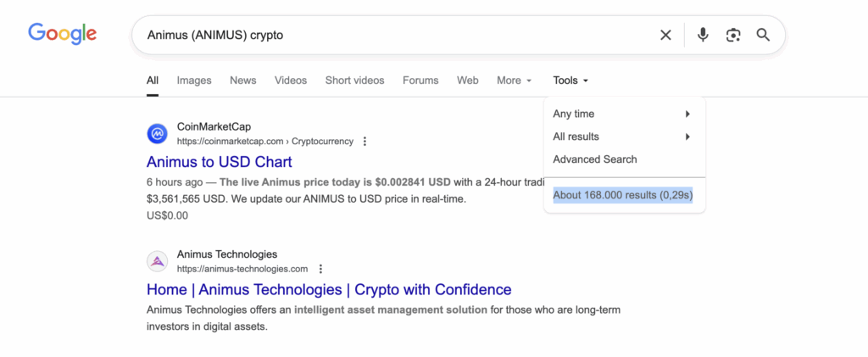Open CoinMarketCap result three-dot options
This screenshot has width=868, height=357.
pyautogui.click(x=364, y=142)
